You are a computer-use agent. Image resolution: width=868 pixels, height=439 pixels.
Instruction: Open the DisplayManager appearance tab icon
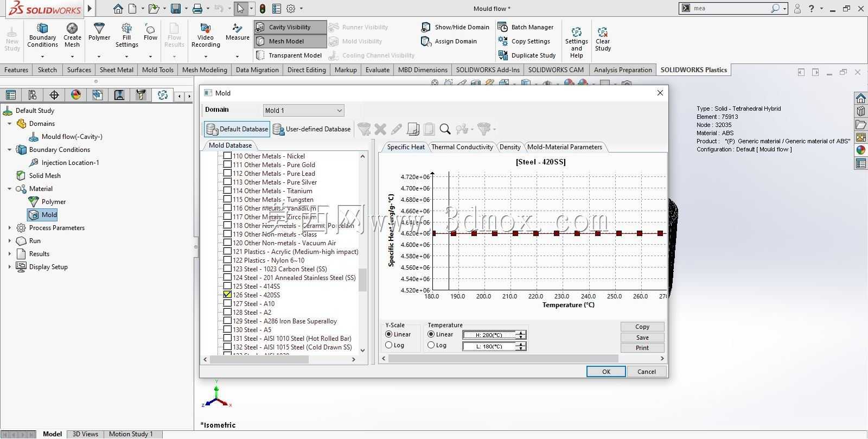76,95
